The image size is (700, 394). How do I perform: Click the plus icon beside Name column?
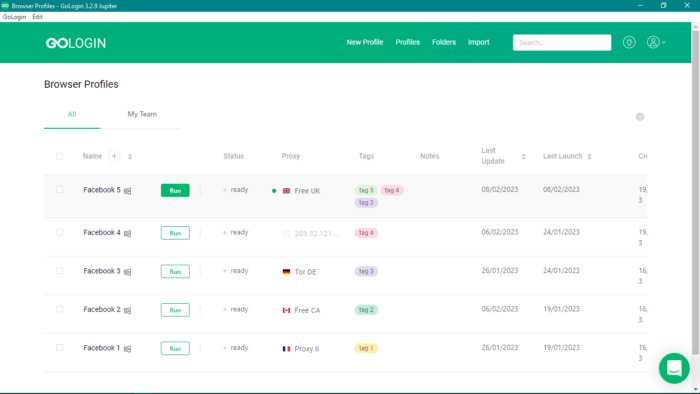click(x=114, y=156)
